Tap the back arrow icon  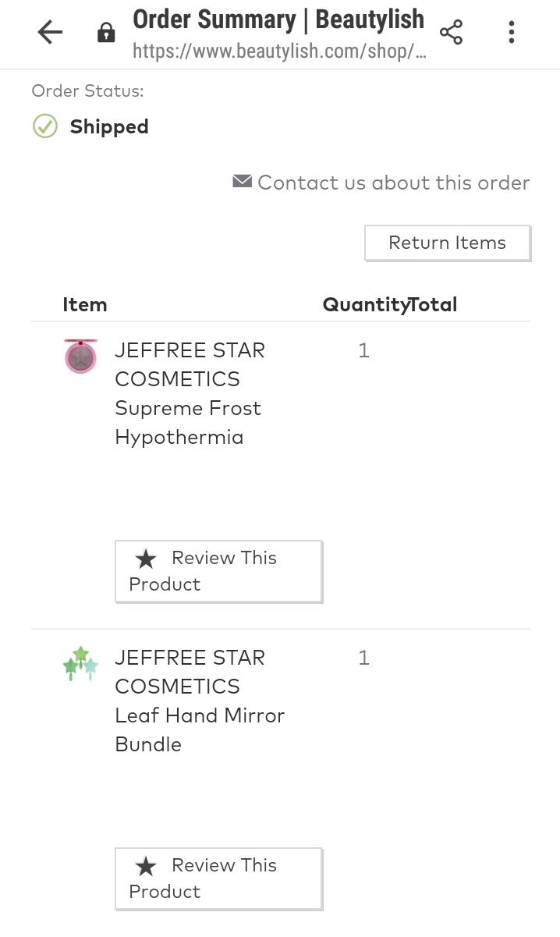click(50, 32)
